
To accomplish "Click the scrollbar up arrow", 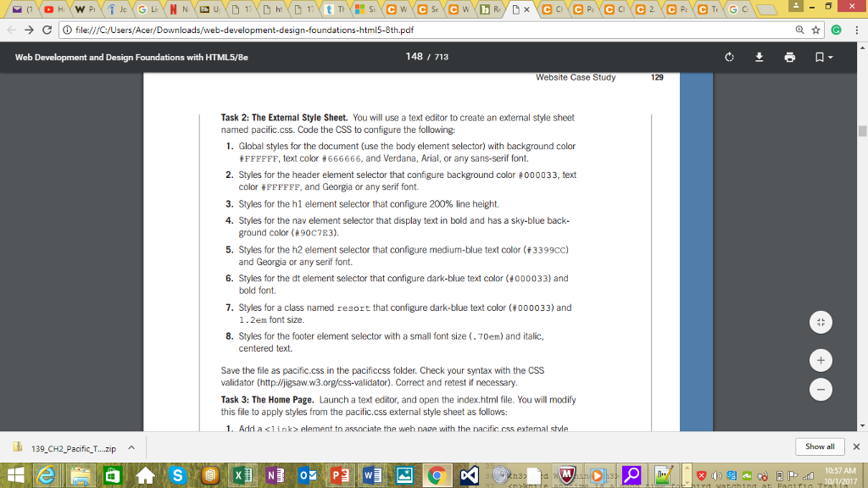I will [862, 47].
